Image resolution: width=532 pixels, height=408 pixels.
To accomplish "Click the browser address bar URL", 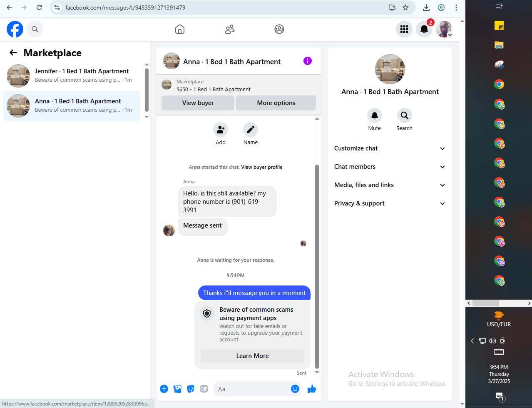I will point(125,8).
